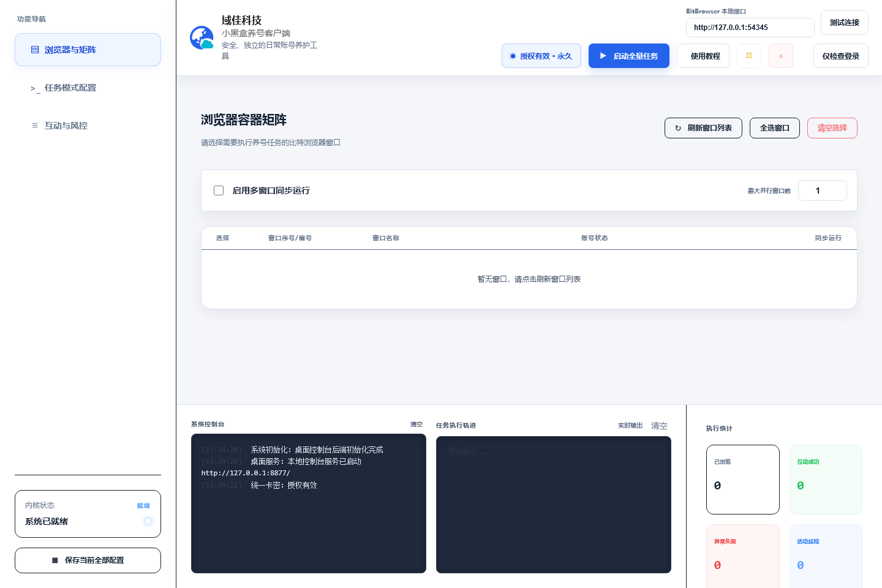This screenshot has height=588, width=882.
Task: Click the 统一卡密: 授权有效 log line
Action: [x=259, y=485]
